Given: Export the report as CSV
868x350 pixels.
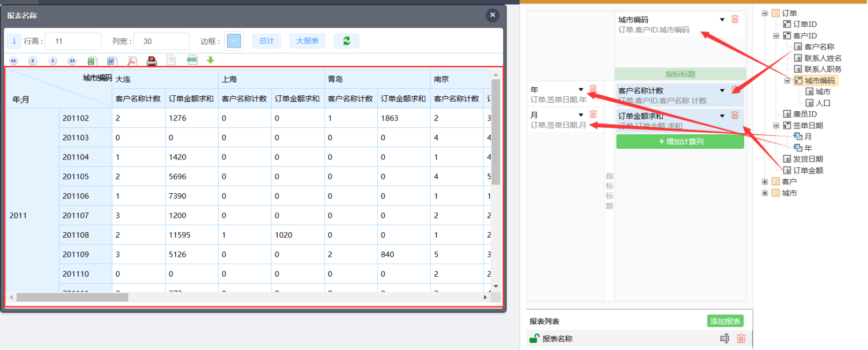Looking at the screenshot, I should pos(192,60).
